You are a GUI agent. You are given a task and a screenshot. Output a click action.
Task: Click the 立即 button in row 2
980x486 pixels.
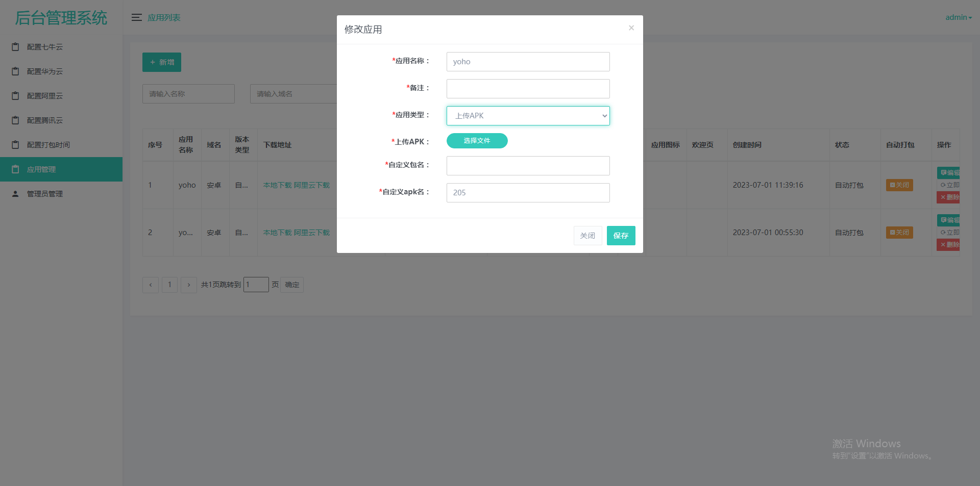point(949,233)
